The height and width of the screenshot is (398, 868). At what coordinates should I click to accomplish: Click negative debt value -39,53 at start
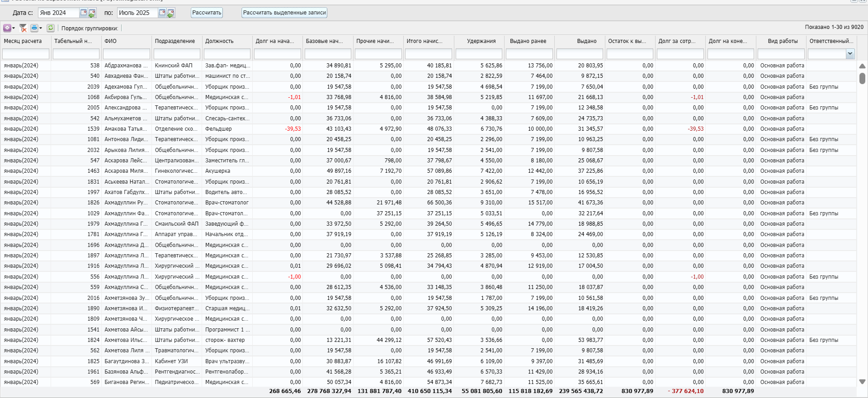pos(293,129)
